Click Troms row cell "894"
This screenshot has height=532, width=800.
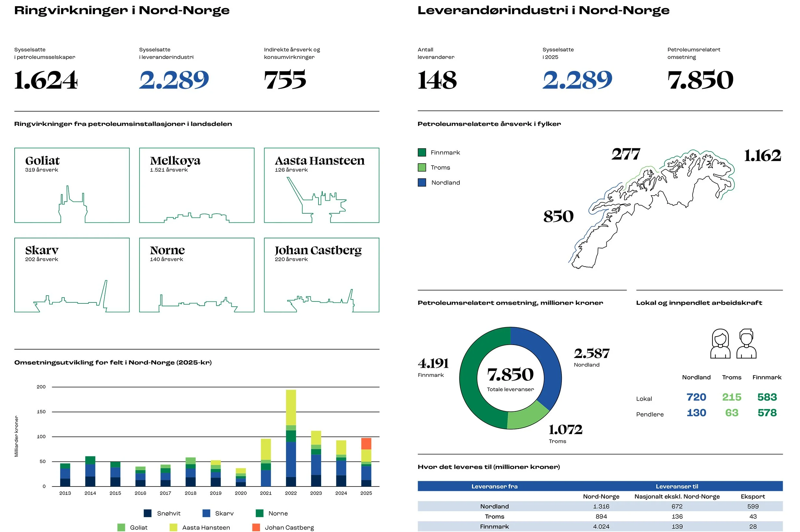[x=601, y=516]
